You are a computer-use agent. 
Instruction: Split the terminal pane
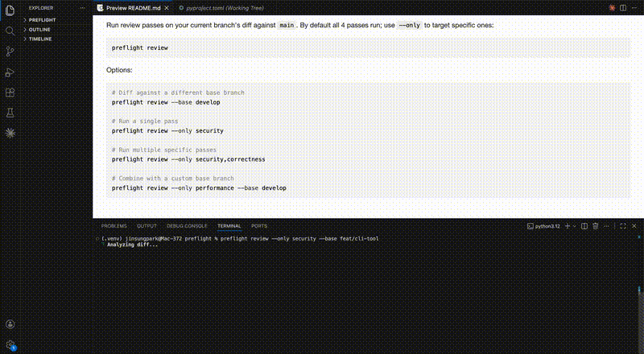pos(584,226)
